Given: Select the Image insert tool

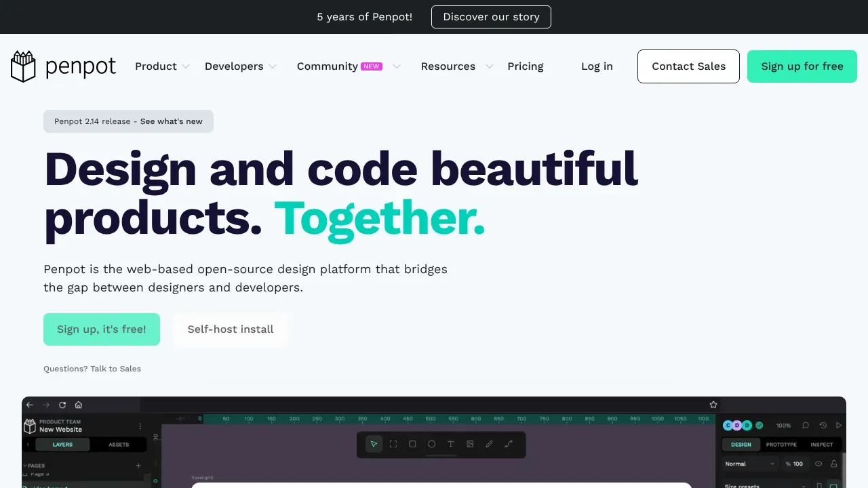Looking at the screenshot, I should [x=470, y=444].
